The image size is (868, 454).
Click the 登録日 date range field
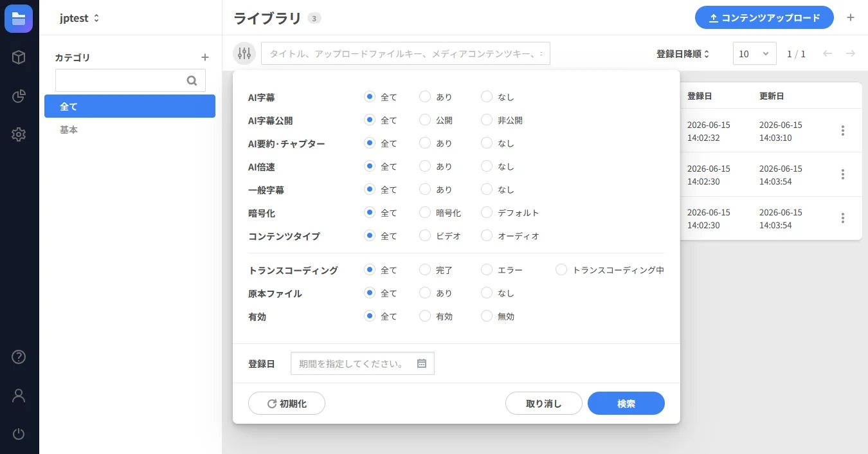point(363,363)
